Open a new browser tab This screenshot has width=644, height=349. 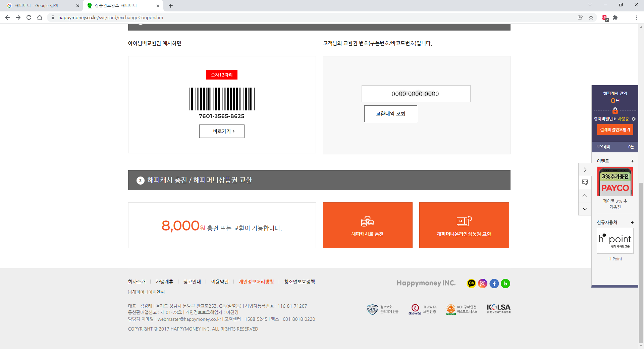(171, 6)
